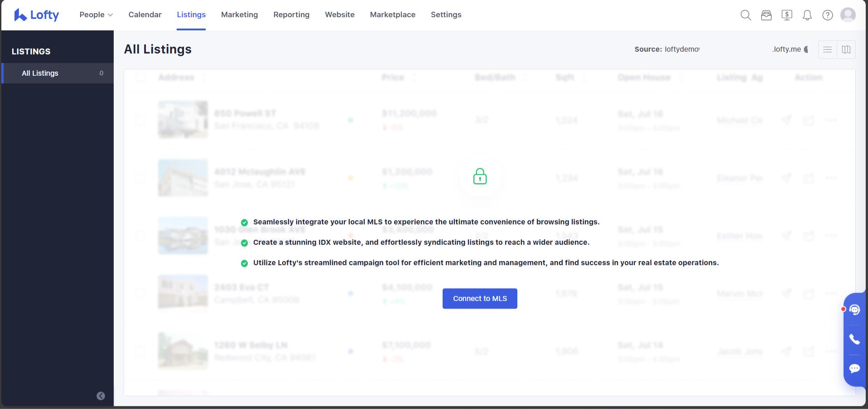
Task: Switch to map view layout
Action: (x=846, y=49)
